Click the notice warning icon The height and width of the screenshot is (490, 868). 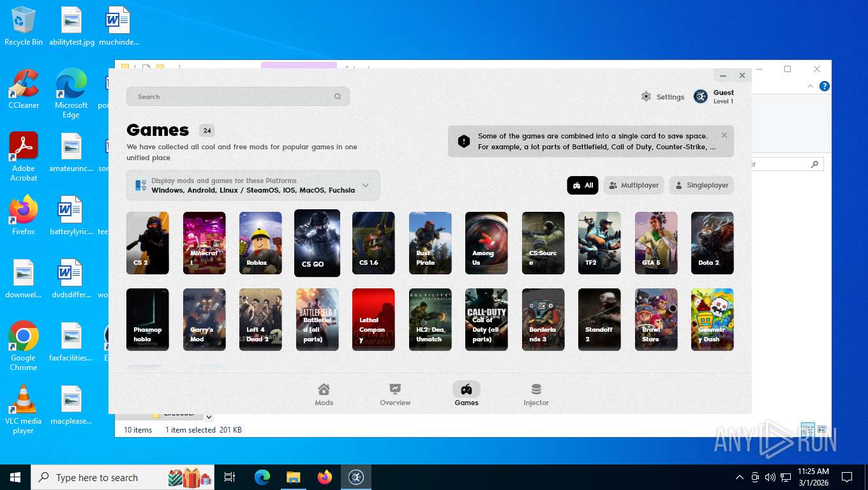pos(464,141)
